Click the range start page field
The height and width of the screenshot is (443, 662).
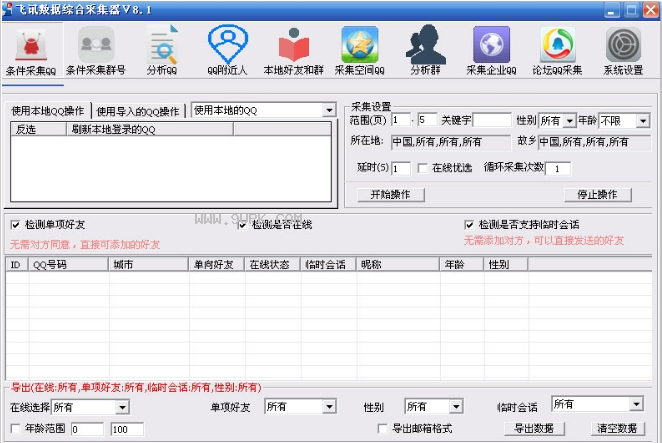tap(401, 120)
